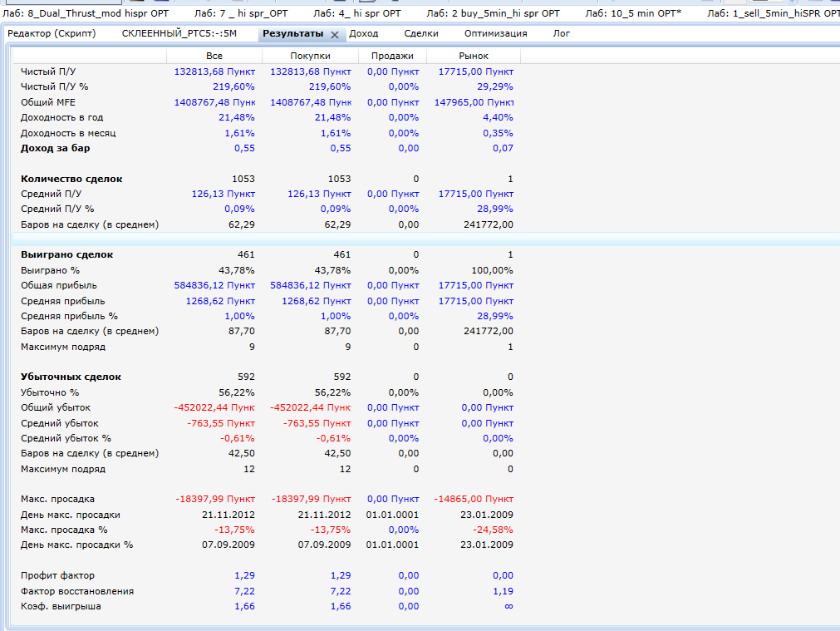Click the Все column header
The image size is (840, 631).
(214, 56)
